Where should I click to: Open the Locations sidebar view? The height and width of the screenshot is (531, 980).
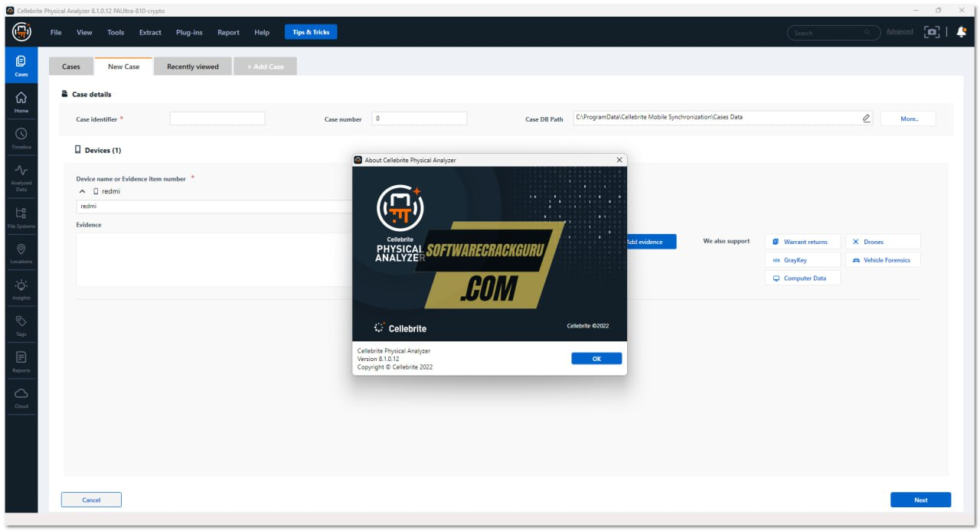tap(21, 253)
